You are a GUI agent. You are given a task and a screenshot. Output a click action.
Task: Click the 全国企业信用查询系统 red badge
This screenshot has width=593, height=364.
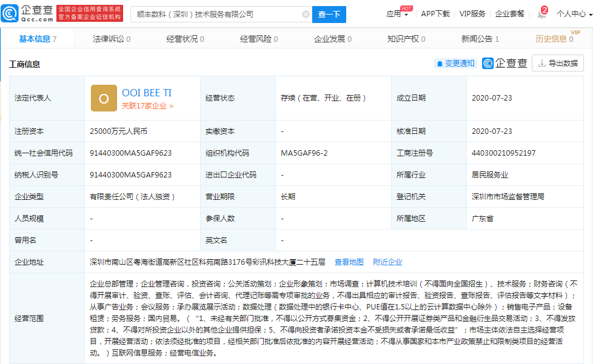tap(90, 13)
